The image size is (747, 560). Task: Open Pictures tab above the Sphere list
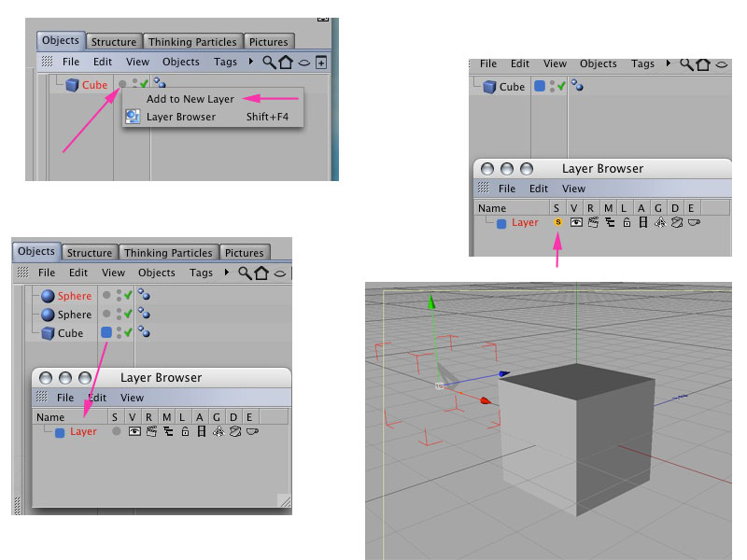coord(244,253)
